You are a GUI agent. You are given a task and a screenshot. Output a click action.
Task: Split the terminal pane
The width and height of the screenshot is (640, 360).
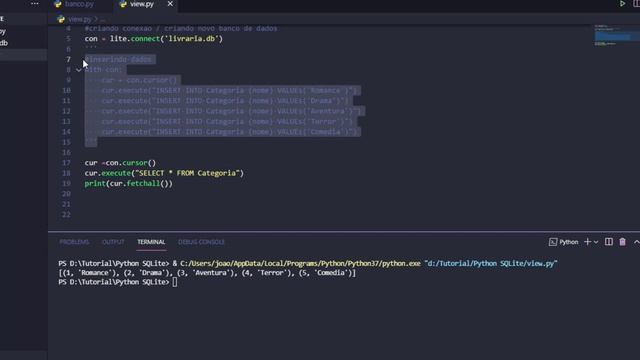tap(609, 242)
